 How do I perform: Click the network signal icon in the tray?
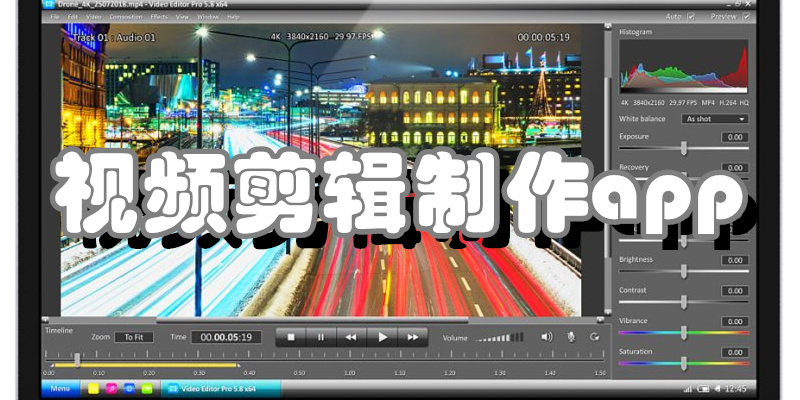coord(687,389)
